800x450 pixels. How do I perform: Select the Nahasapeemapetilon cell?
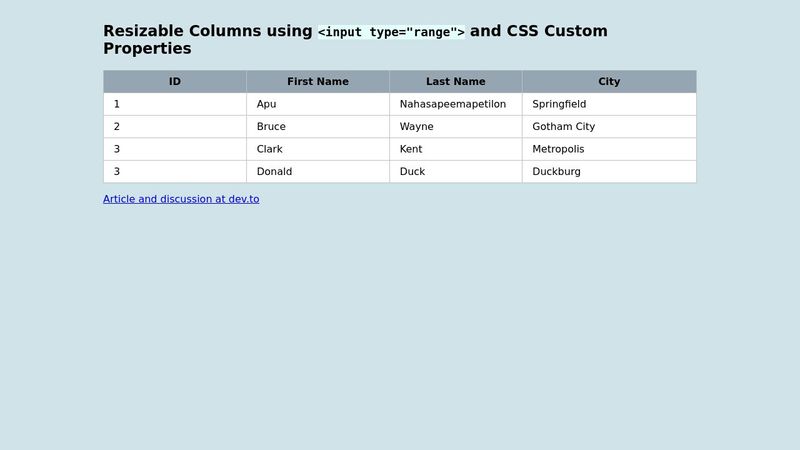456,104
